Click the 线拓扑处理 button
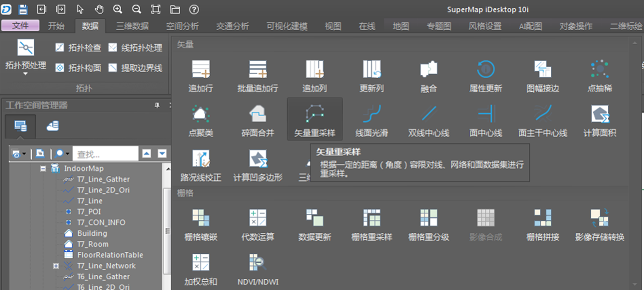 pyautogui.click(x=135, y=48)
